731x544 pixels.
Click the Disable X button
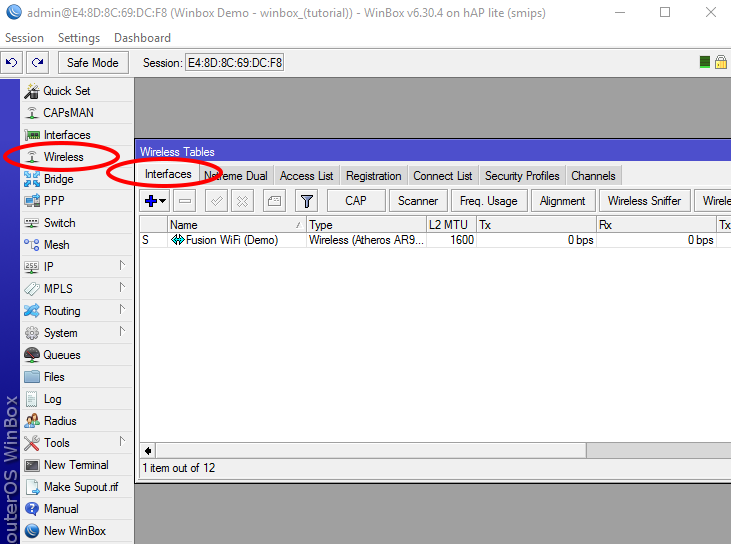242,201
